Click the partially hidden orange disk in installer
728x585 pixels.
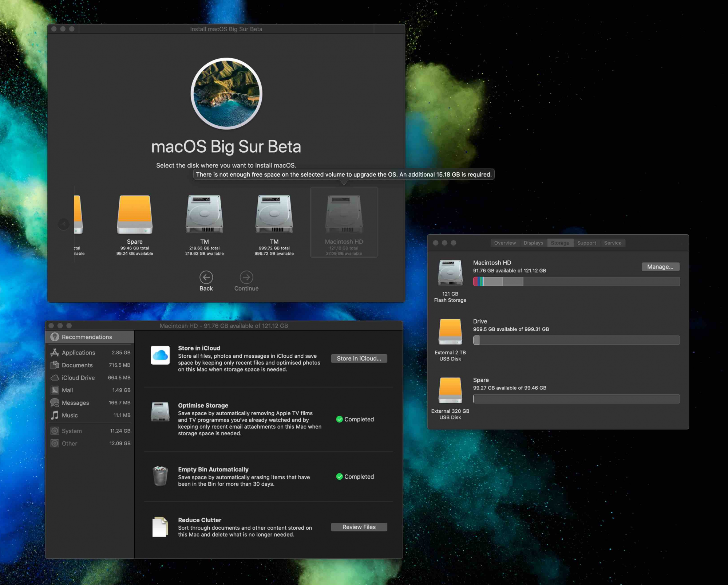point(78,215)
